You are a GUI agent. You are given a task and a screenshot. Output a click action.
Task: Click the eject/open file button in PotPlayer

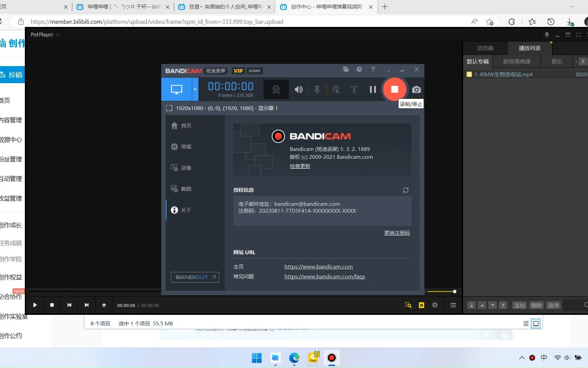click(104, 305)
